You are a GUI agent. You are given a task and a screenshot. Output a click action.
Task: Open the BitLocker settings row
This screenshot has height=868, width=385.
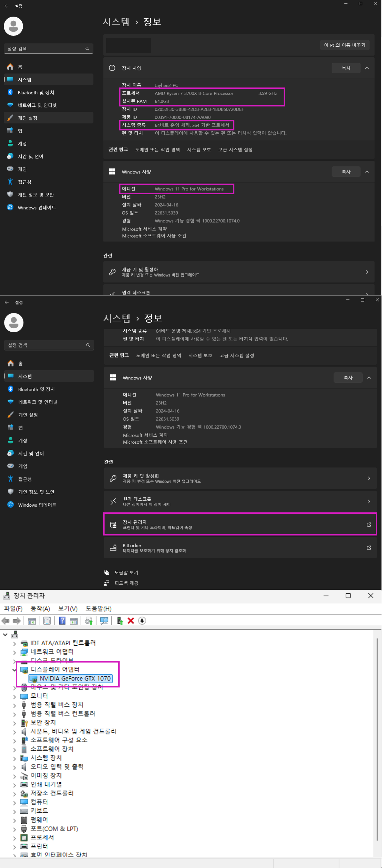coord(240,548)
